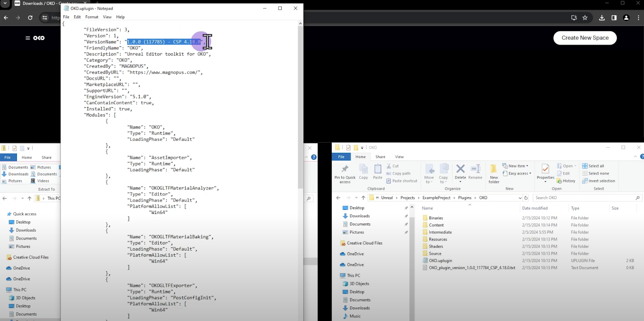Open the browser downloads icon

[602, 18]
